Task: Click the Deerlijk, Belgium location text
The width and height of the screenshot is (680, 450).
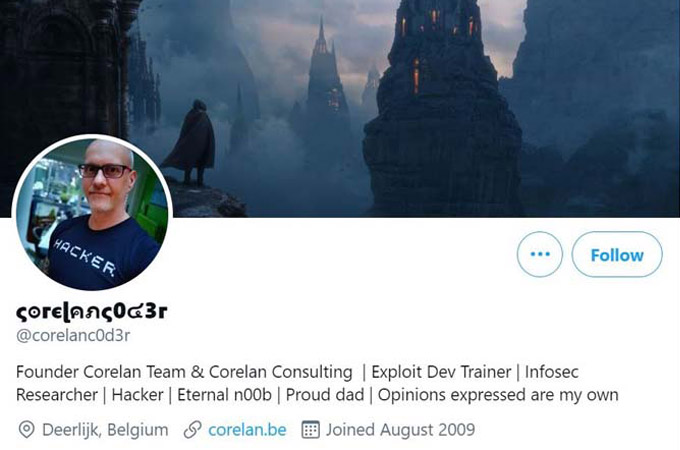Action: [x=105, y=430]
